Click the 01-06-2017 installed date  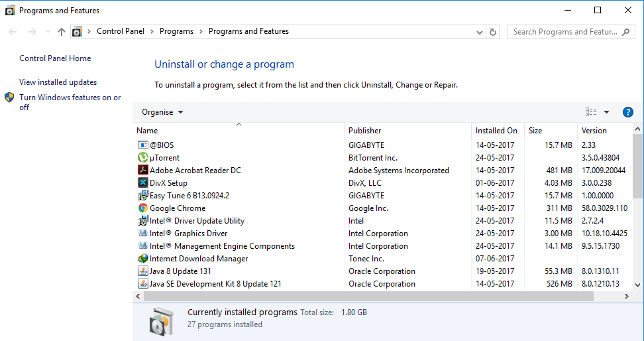[x=495, y=183]
